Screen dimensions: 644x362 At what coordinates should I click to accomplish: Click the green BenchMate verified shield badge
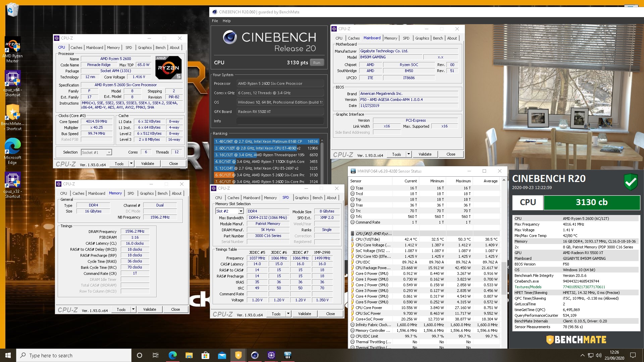(x=631, y=182)
